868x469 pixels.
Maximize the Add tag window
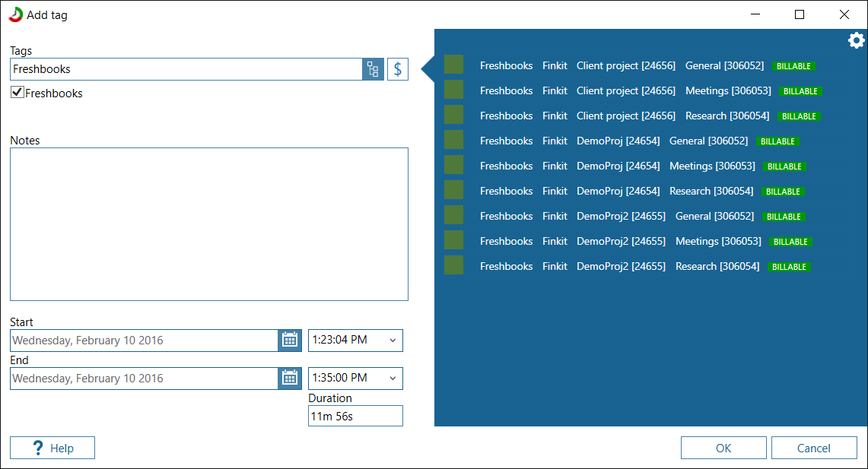pos(800,14)
